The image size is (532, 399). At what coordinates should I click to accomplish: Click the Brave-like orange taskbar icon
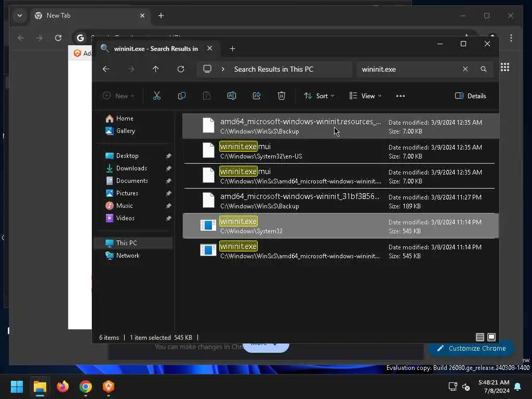(109, 387)
